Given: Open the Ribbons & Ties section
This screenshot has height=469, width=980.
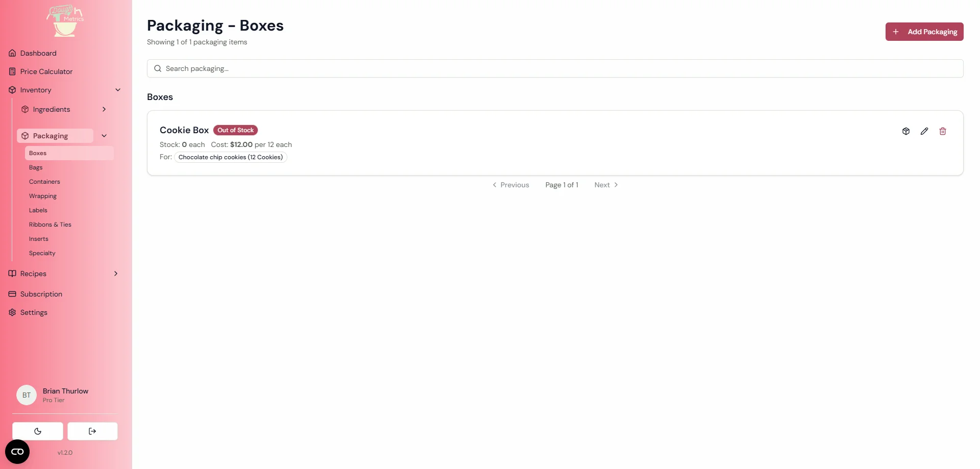Looking at the screenshot, I should click(x=50, y=224).
